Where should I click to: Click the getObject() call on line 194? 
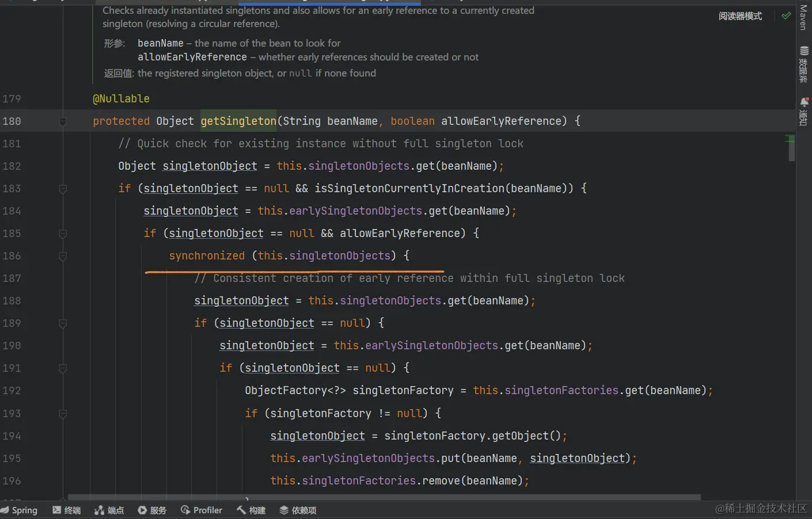click(x=526, y=436)
